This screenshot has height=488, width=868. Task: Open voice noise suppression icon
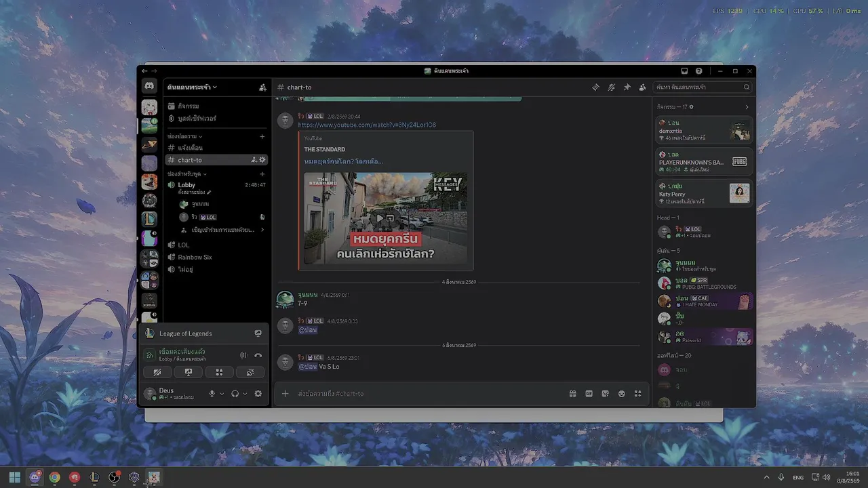coord(243,355)
